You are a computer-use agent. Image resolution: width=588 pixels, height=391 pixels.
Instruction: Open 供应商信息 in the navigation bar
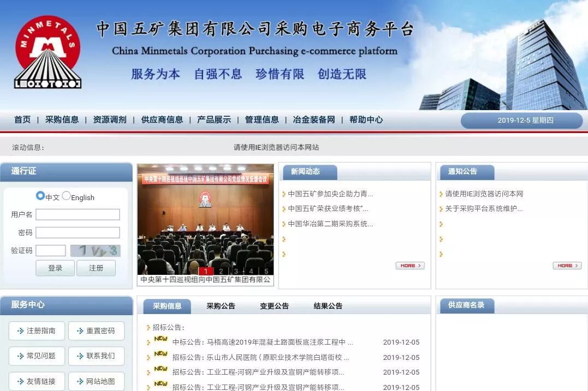click(x=162, y=120)
